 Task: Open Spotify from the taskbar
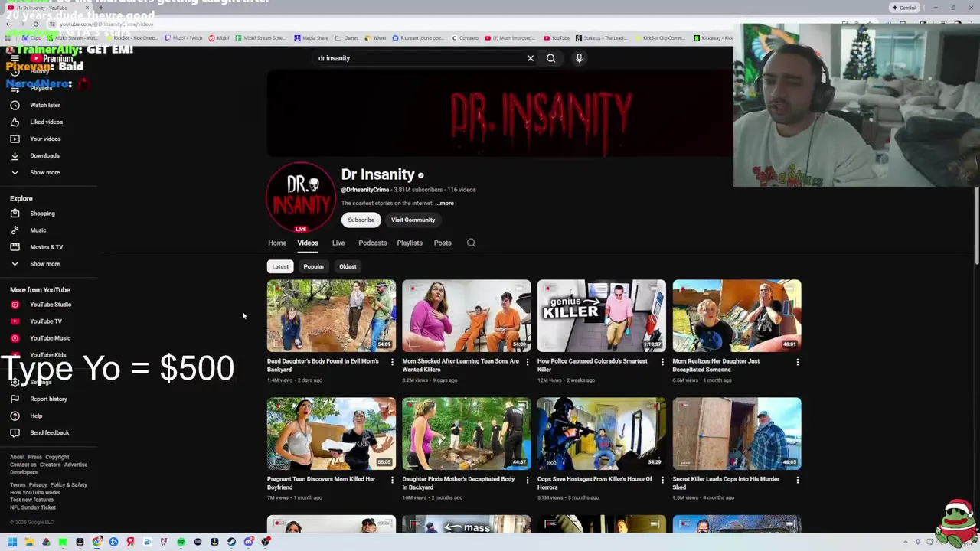[x=181, y=542]
